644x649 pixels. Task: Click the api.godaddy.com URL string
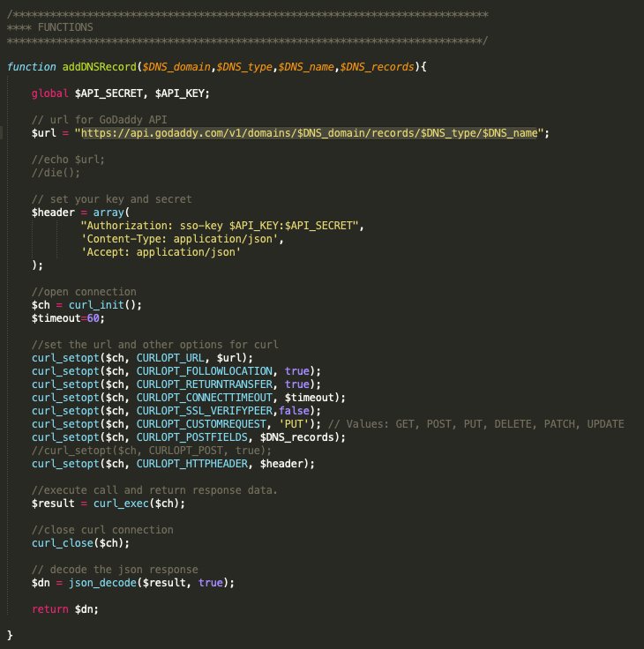(x=309, y=133)
